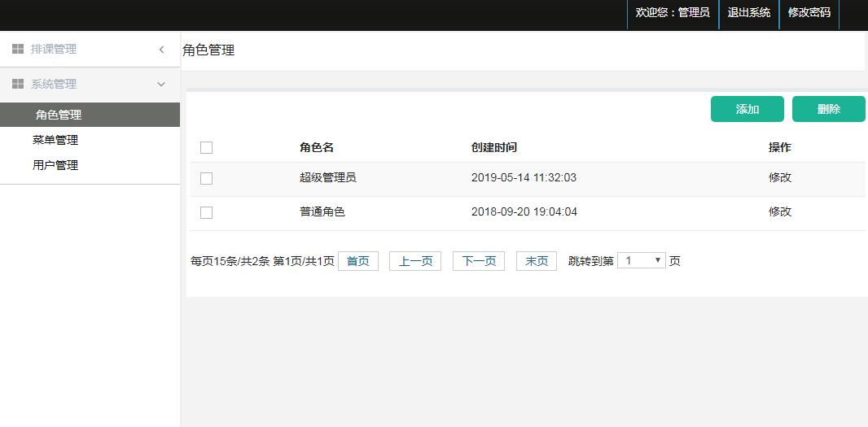Expand the 排课管理 chevron arrow
868x427 pixels.
tap(162, 50)
